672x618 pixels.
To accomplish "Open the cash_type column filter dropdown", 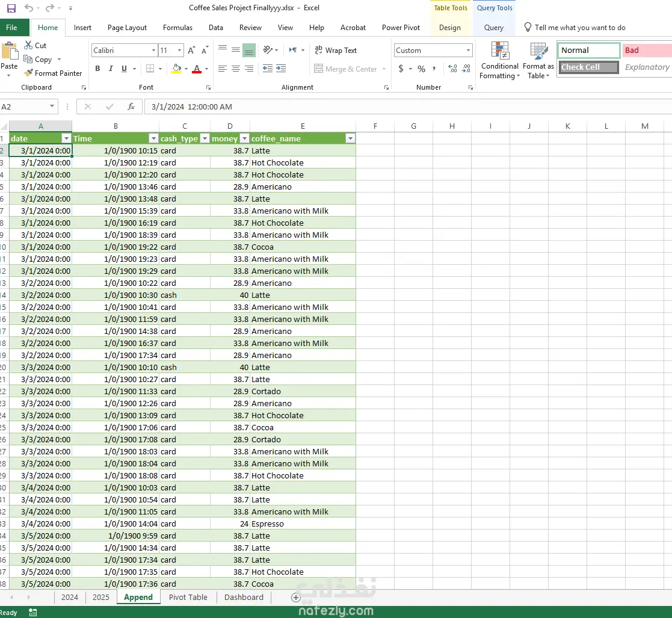I will click(205, 138).
